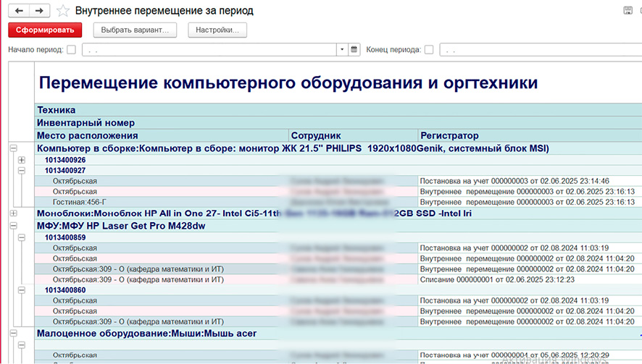Open the Начало период dropdown arrow
This screenshot has width=642, height=364.
pyautogui.click(x=341, y=50)
